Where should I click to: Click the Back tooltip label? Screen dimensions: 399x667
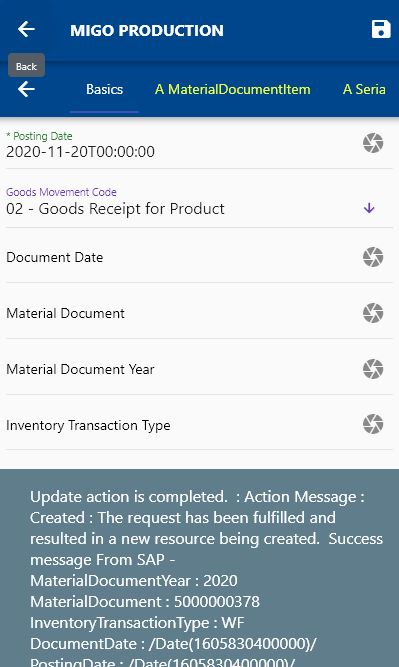26,66
